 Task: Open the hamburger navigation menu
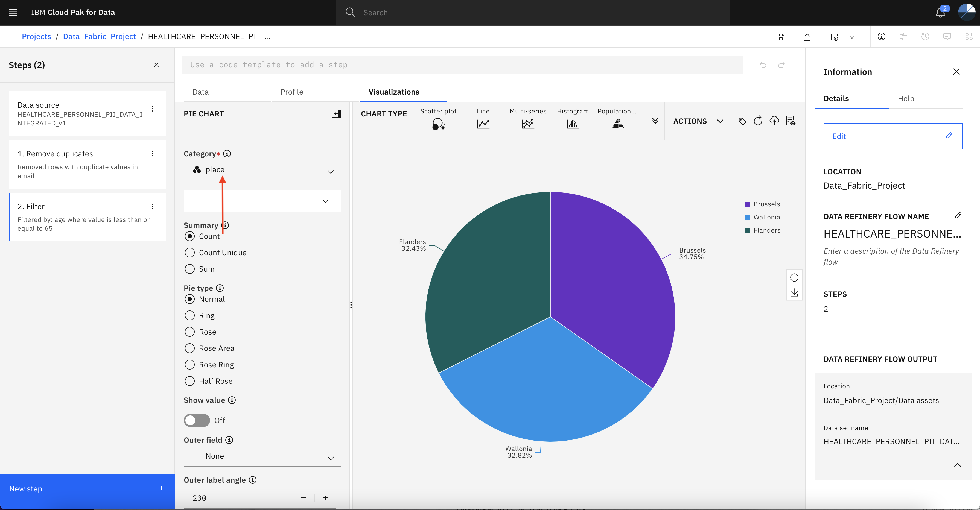point(13,12)
